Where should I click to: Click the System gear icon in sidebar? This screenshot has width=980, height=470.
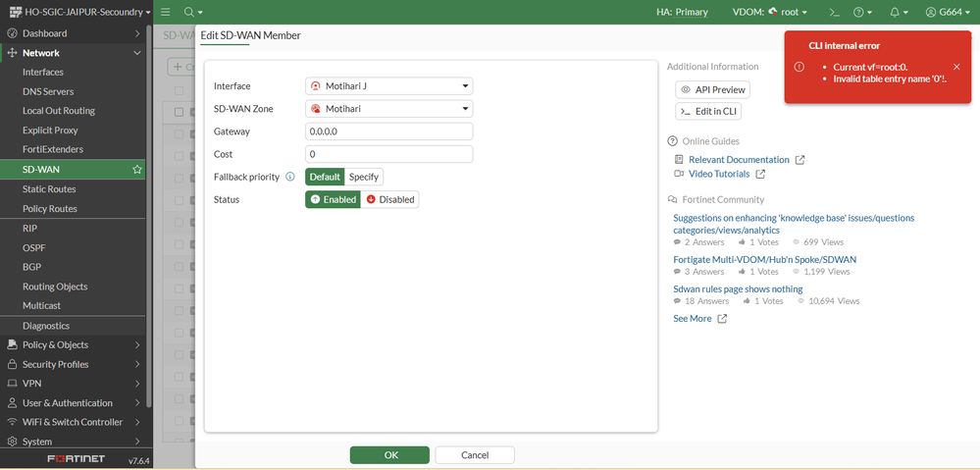(x=12, y=442)
